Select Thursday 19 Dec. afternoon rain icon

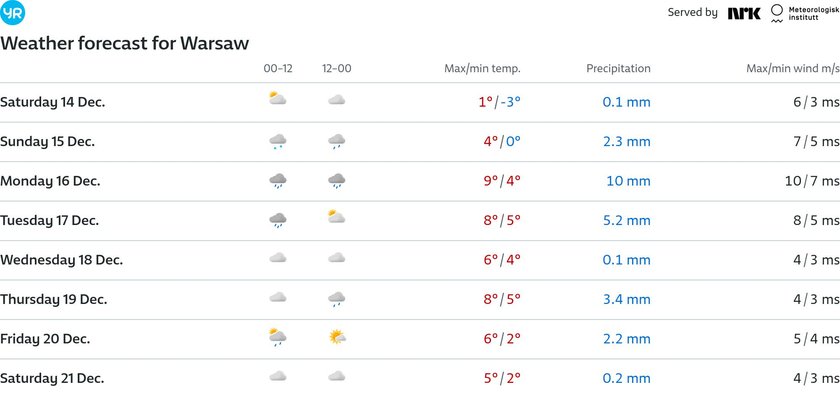(x=336, y=299)
